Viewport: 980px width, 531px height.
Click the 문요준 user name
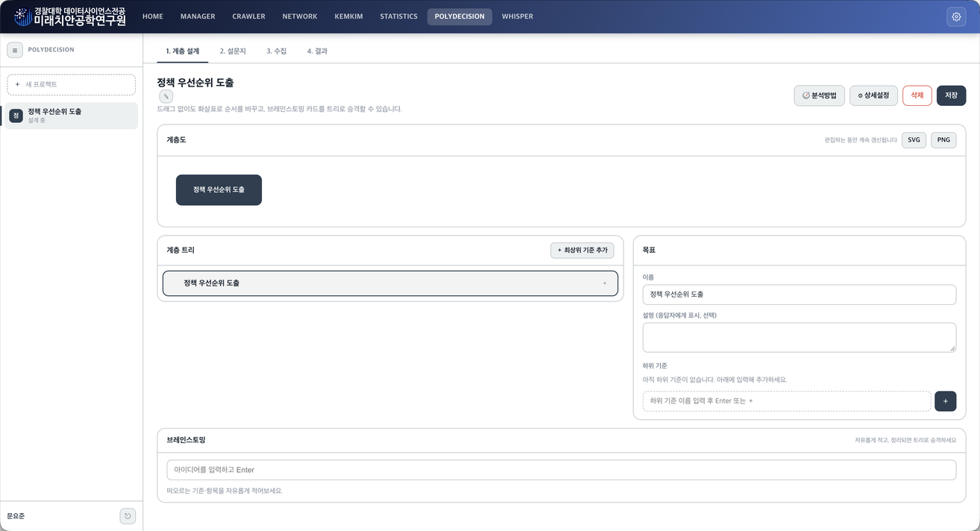16,516
